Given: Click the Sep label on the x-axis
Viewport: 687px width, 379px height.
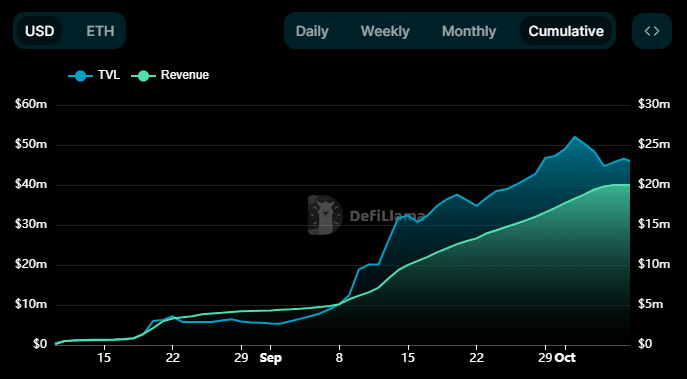Looking at the screenshot, I should [271, 358].
